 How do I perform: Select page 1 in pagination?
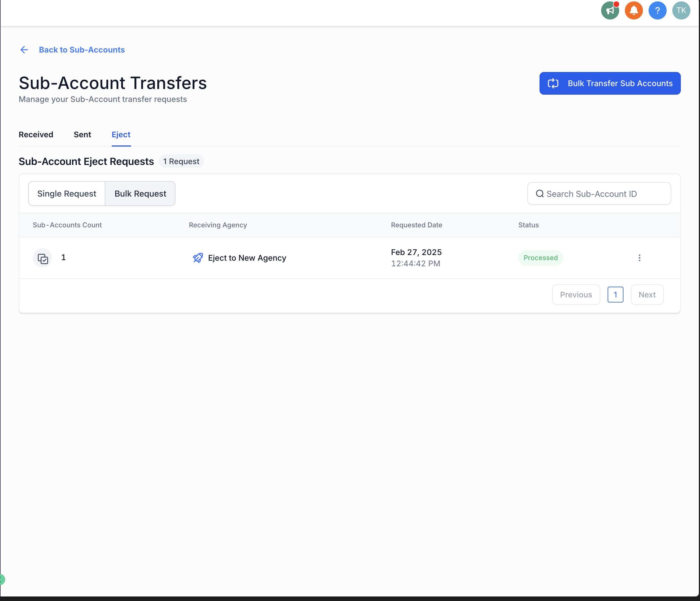tap(615, 295)
